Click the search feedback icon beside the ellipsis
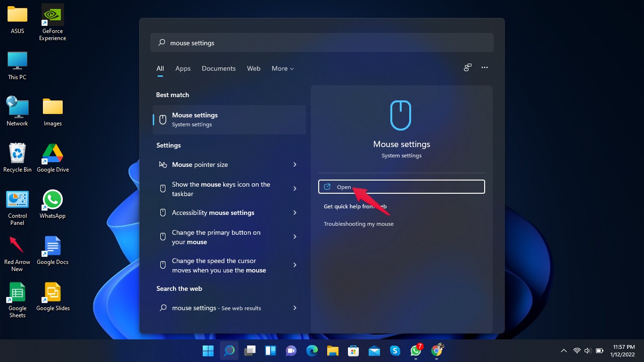This screenshot has width=644, height=362. click(x=468, y=68)
